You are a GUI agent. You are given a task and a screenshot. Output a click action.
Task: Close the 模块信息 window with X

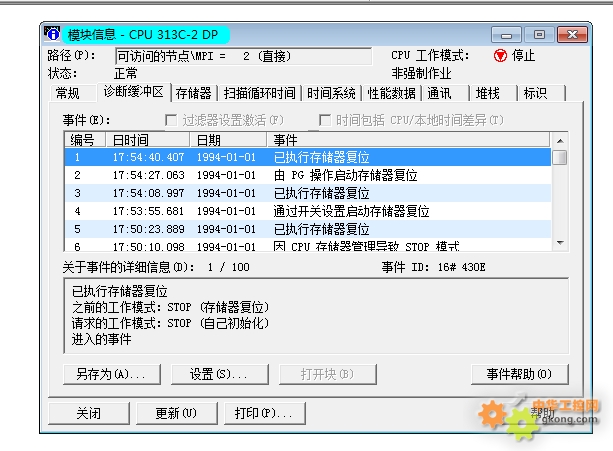coord(572,35)
